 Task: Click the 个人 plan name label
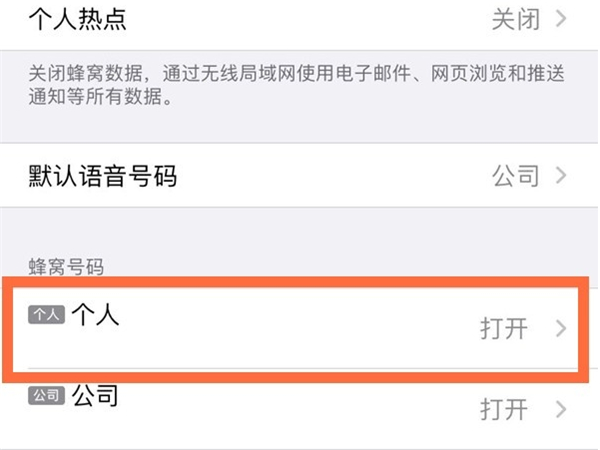tap(95, 315)
